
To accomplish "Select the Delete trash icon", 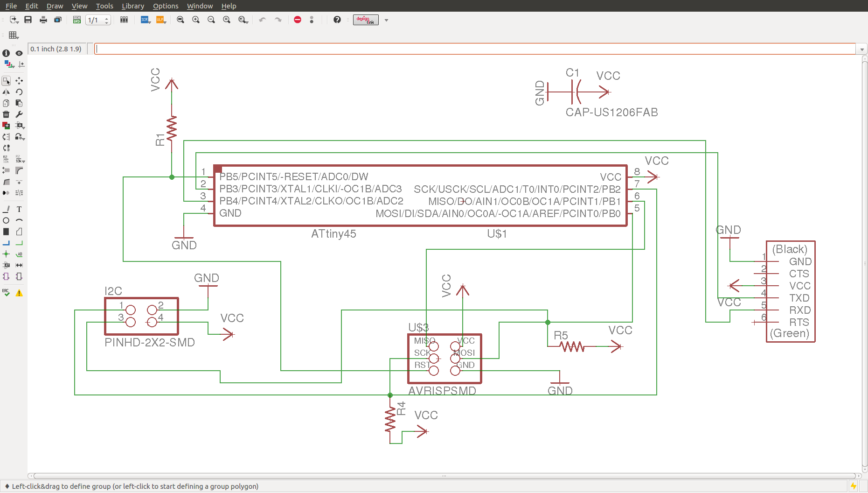I will (x=6, y=114).
